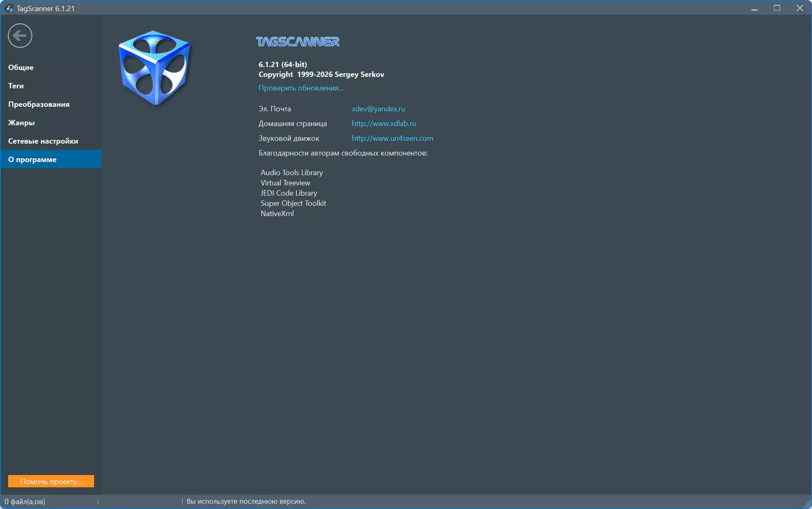Click the Домашняя страница label
This screenshot has width=812, height=509.
pyautogui.click(x=293, y=123)
